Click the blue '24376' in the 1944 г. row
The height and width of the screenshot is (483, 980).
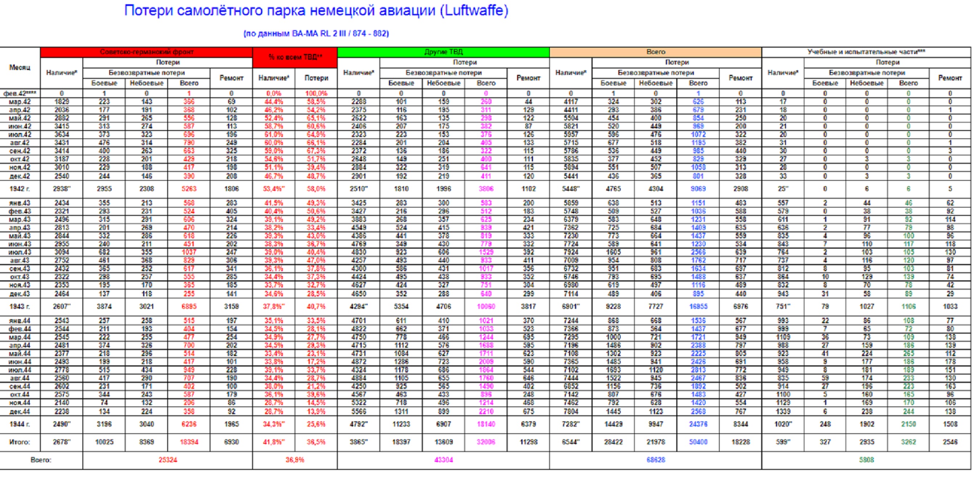[698, 424]
